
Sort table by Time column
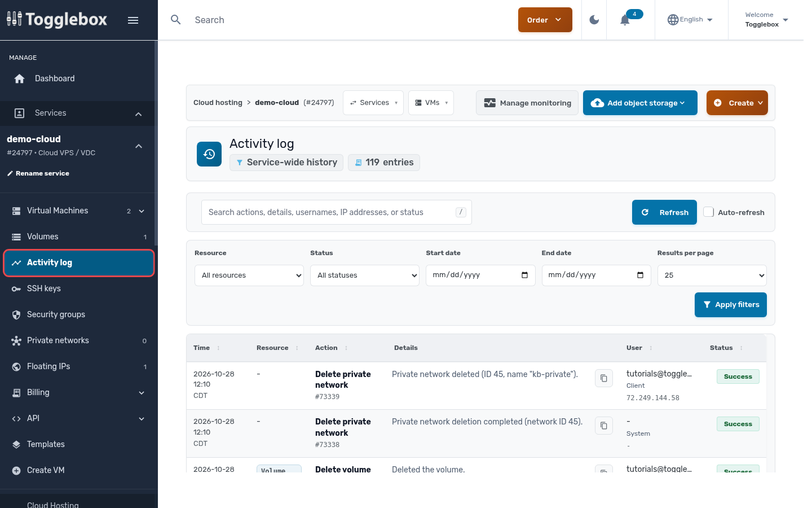[x=207, y=348]
